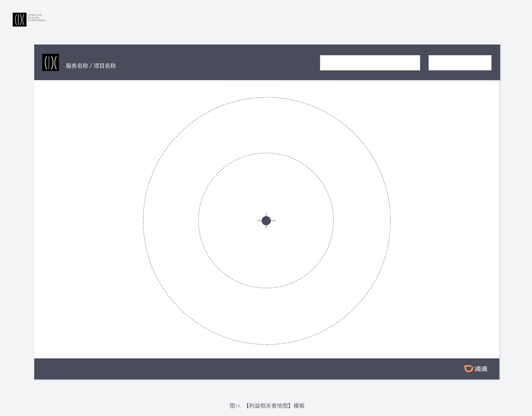Click the word EXPERIENCE beside top logo
The height and width of the screenshot is (416, 532).
pos(37,20)
